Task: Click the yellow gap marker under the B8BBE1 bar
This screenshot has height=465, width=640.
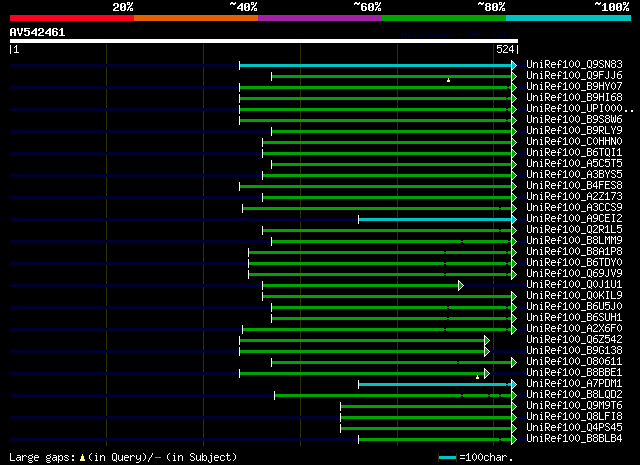Action: [478, 377]
